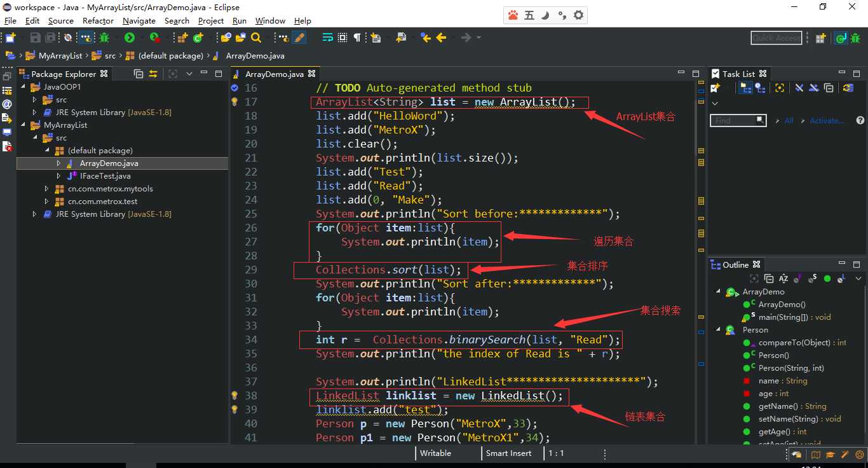Select compareTo(Object) in Outline
The image size is (868, 468).
point(803,342)
